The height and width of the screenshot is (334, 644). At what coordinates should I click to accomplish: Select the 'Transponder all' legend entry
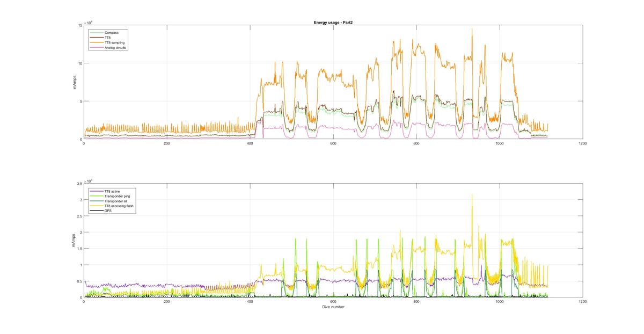point(116,201)
